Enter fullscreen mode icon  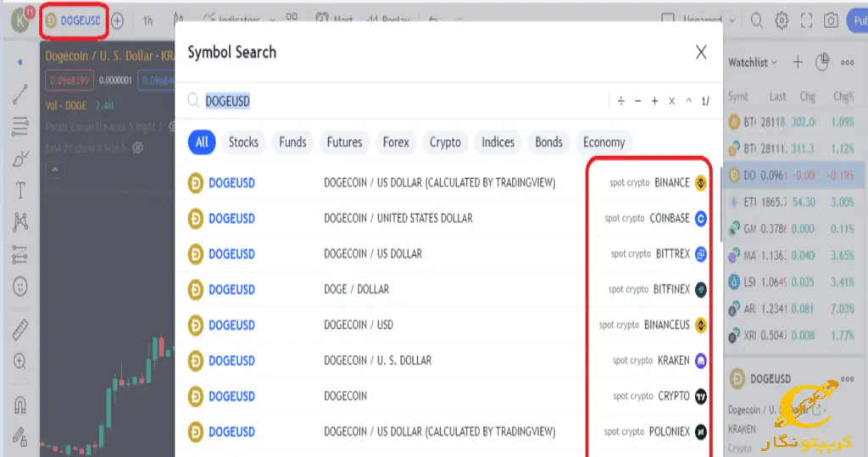point(806,21)
